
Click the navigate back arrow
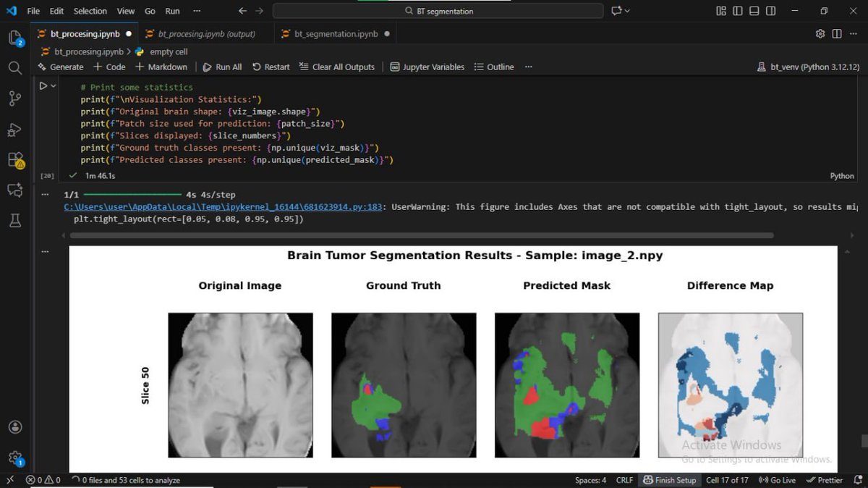coord(242,11)
